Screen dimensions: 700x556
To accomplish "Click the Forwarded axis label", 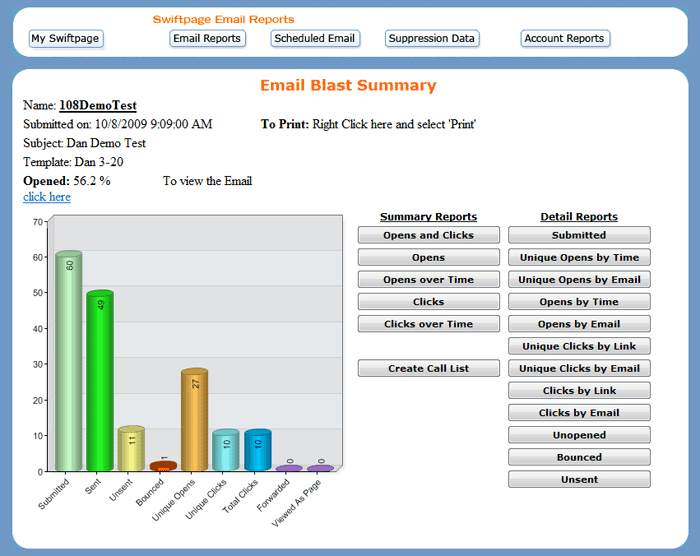I will [x=273, y=495].
